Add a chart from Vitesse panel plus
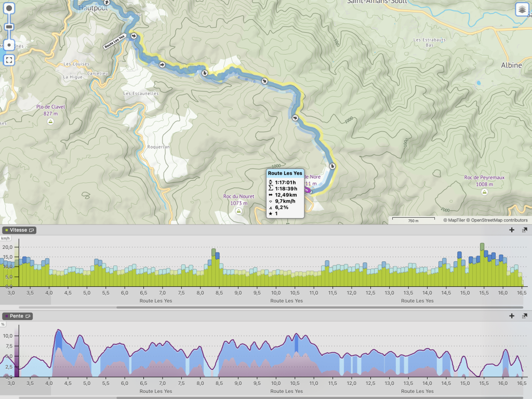The width and height of the screenshot is (532, 399). click(512, 230)
